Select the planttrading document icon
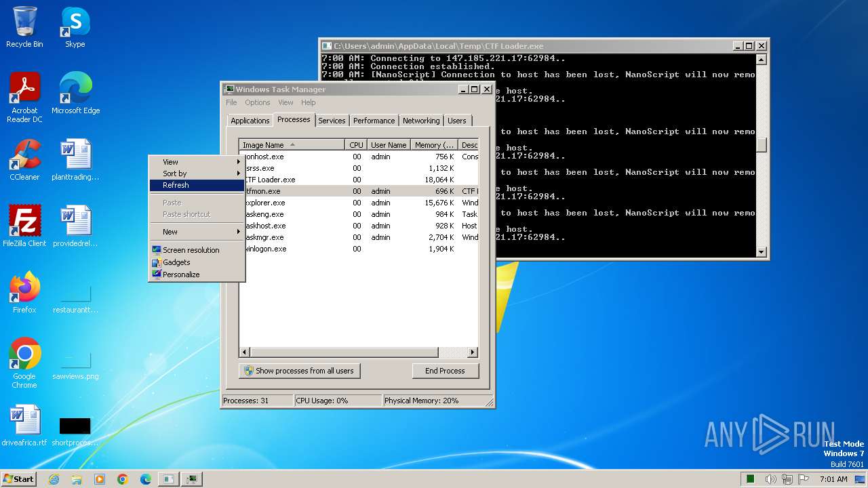The height and width of the screenshot is (488, 868). [75, 159]
